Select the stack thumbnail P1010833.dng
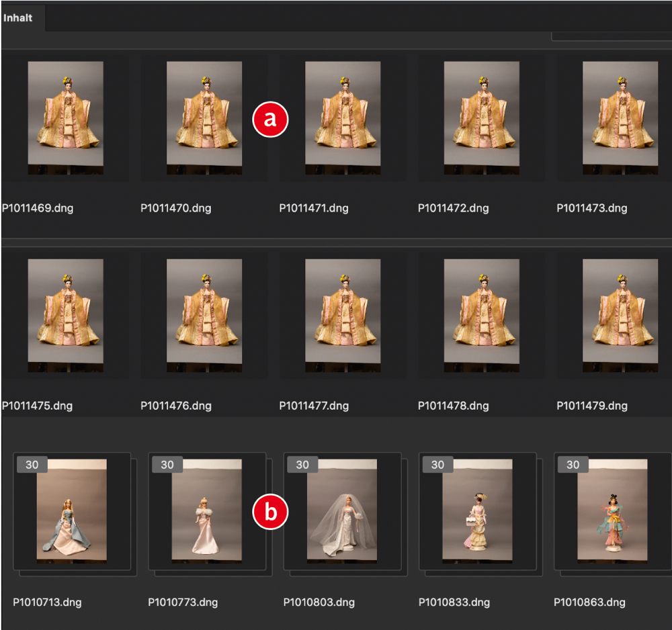 tap(477, 510)
